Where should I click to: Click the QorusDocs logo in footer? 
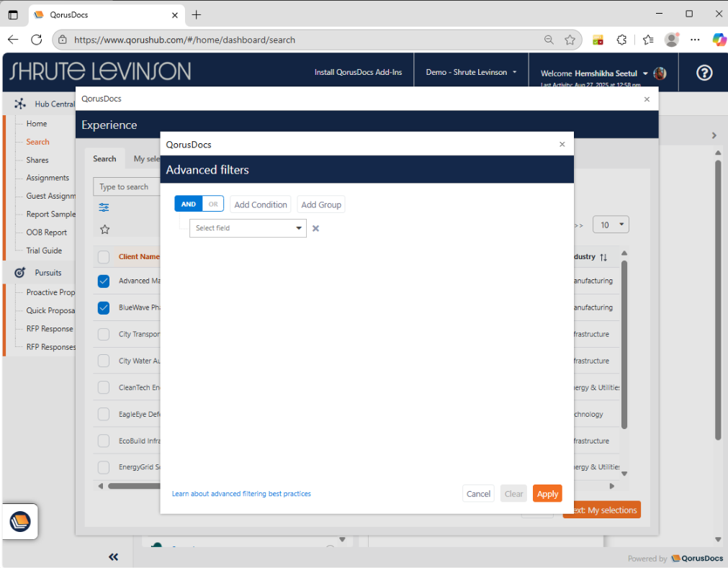(x=696, y=558)
